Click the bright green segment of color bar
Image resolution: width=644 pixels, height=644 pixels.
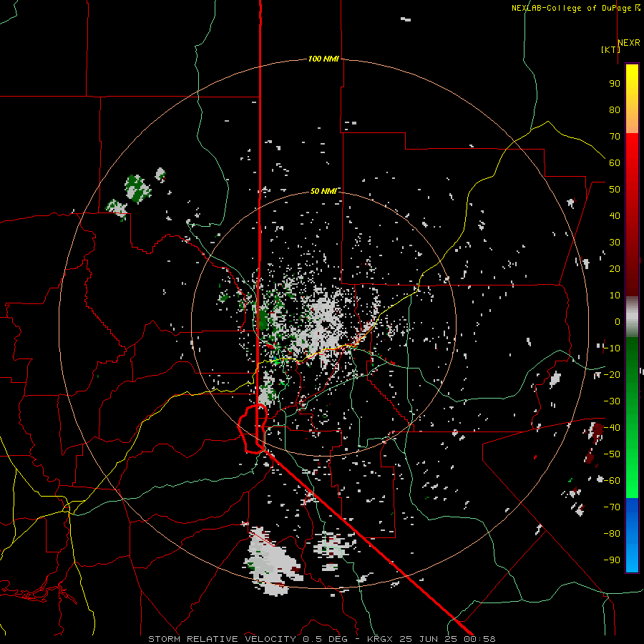pyautogui.click(x=632, y=464)
